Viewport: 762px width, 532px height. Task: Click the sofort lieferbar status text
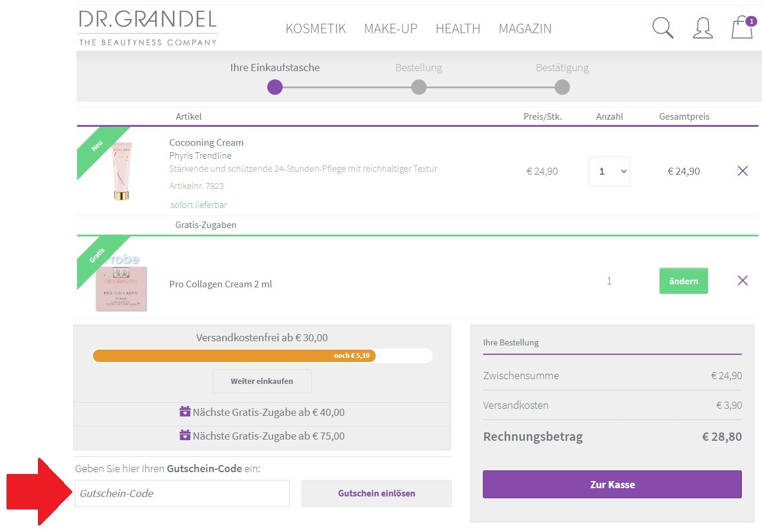point(198,204)
